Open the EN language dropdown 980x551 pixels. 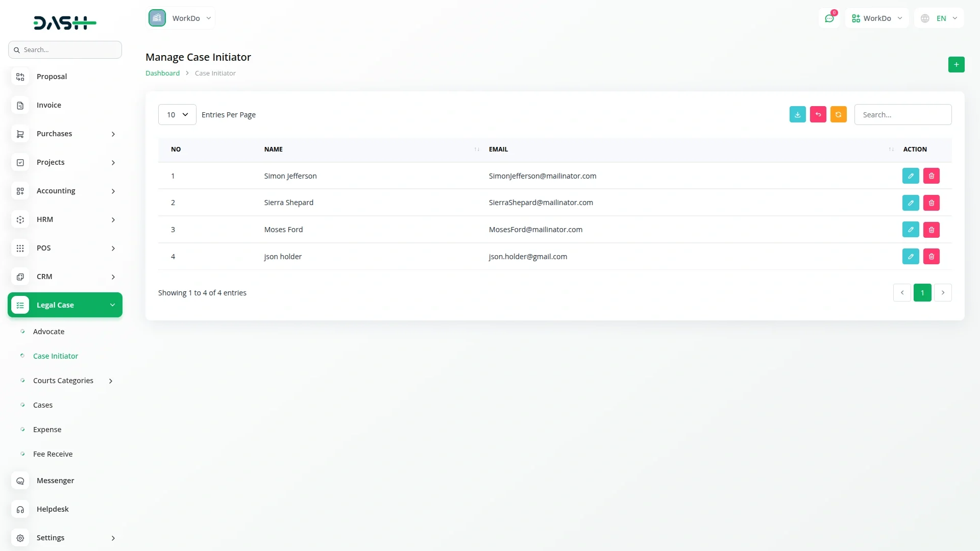coord(939,18)
